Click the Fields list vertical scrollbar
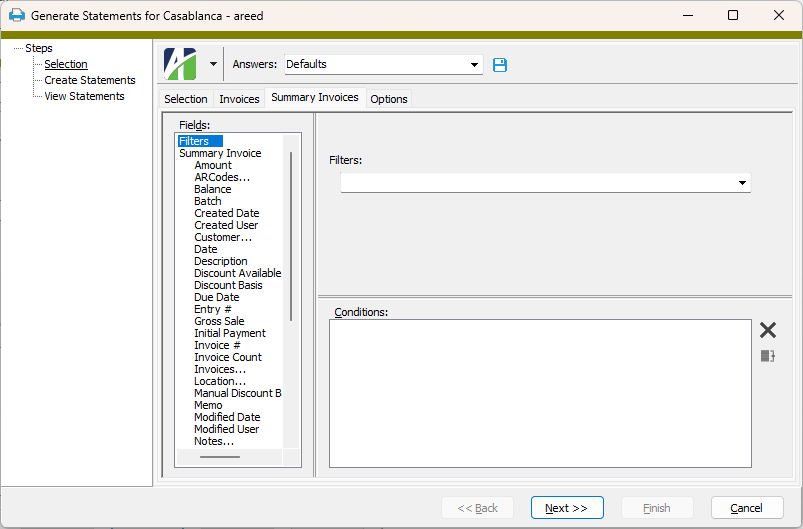 pos(291,236)
